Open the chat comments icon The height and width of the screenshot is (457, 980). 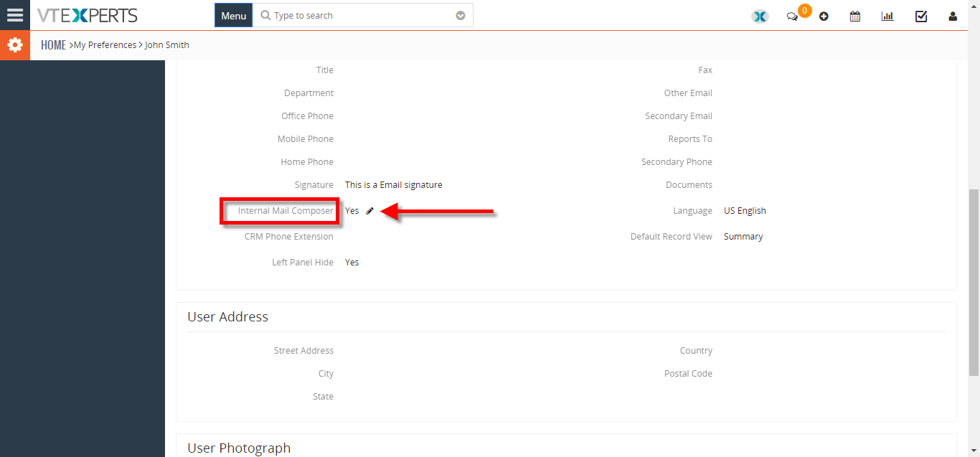(792, 17)
